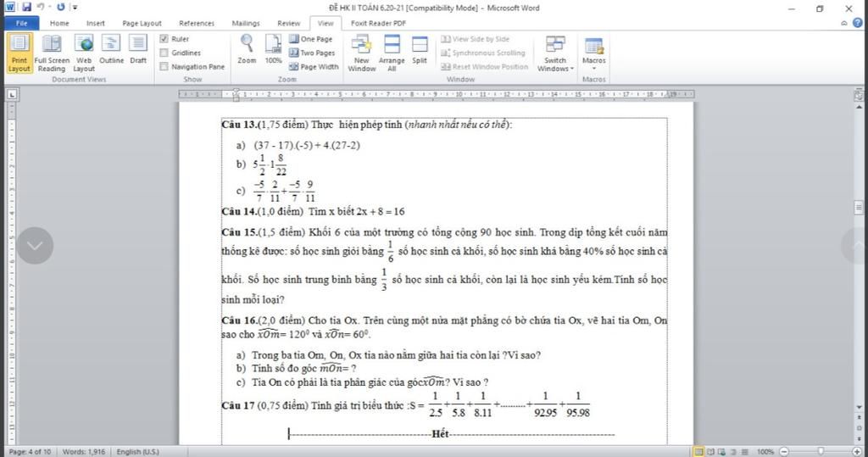The height and width of the screenshot is (457, 868).
Task: Expand the Undo history dropdown arrow
Action: point(50,7)
